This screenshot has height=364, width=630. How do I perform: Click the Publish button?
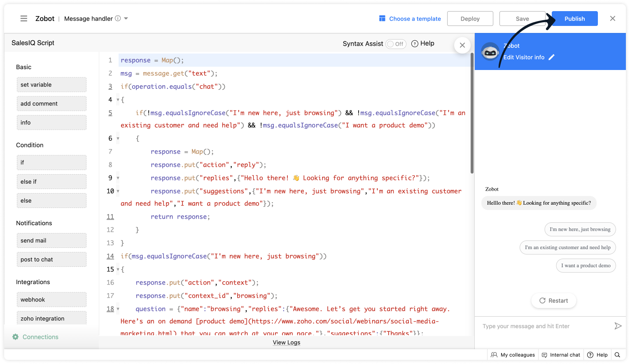coord(574,19)
